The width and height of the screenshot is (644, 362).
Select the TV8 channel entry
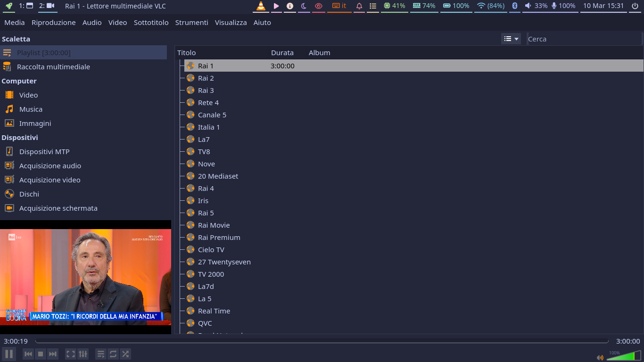click(414, 151)
